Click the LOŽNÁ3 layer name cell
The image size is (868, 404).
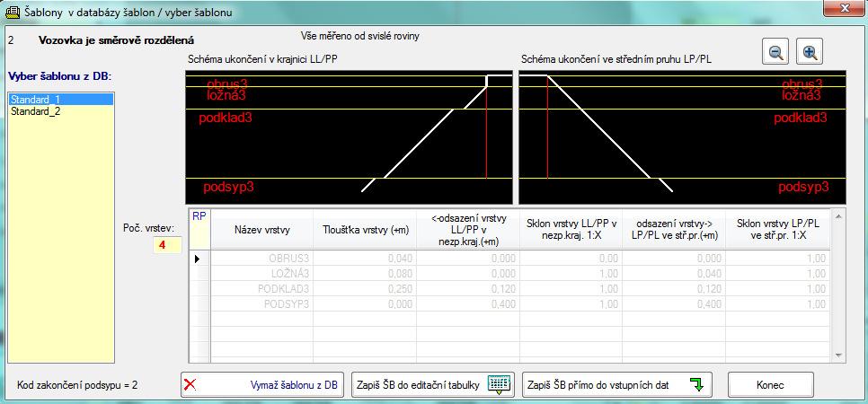click(261, 274)
